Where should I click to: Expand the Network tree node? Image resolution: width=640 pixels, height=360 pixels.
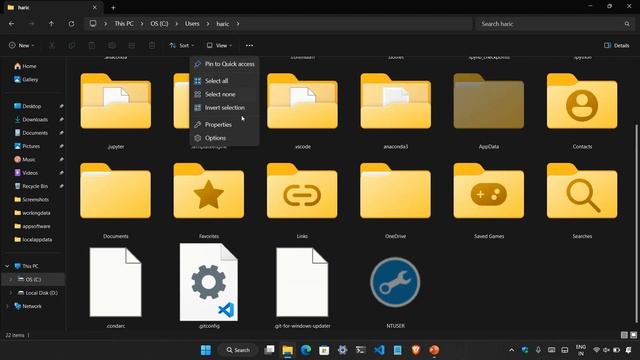click(x=7, y=306)
